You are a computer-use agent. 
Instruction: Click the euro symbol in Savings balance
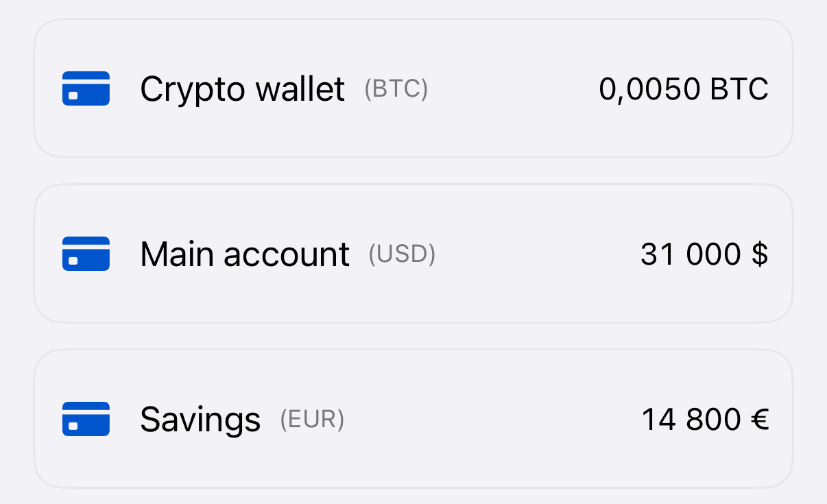coord(759,420)
